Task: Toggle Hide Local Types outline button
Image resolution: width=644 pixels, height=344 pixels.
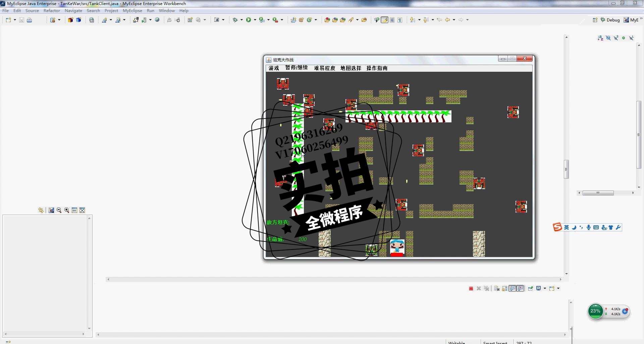Action: coord(631,38)
